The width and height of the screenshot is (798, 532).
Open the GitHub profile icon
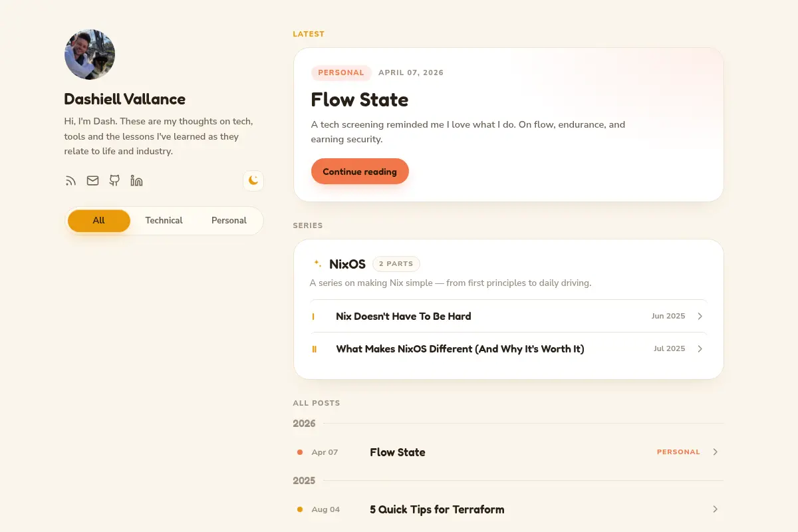(x=114, y=181)
